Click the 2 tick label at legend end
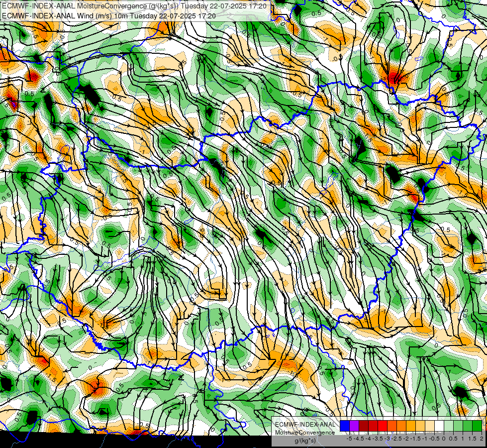Image resolution: width=487 pixels, height=448 pixels. [482, 439]
